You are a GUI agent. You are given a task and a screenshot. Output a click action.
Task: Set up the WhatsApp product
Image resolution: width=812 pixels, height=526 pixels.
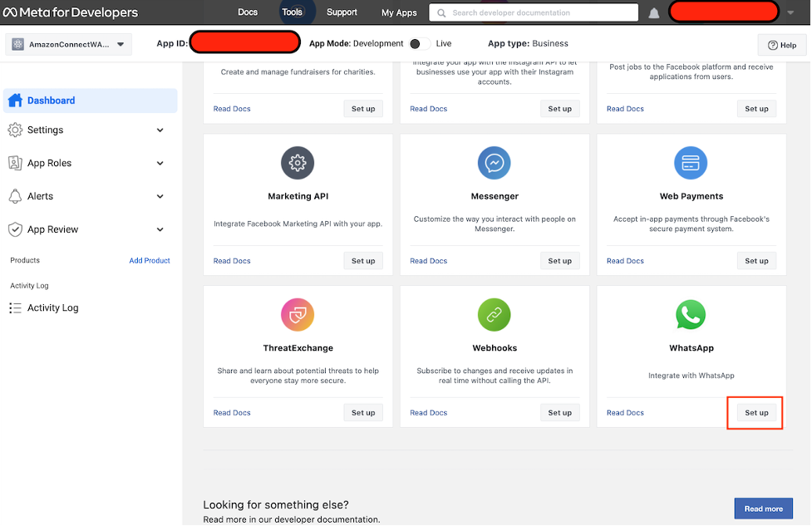tap(756, 413)
